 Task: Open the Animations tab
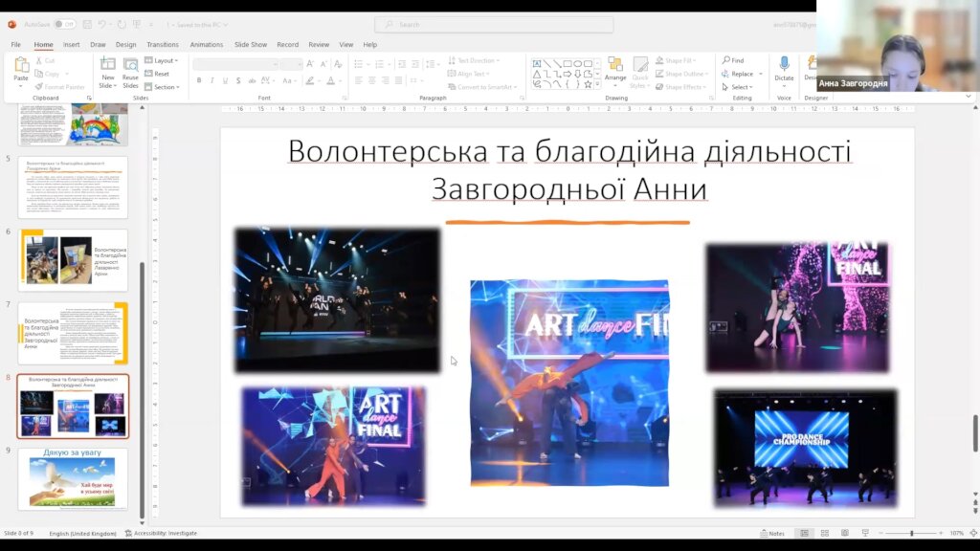tap(207, 44)
